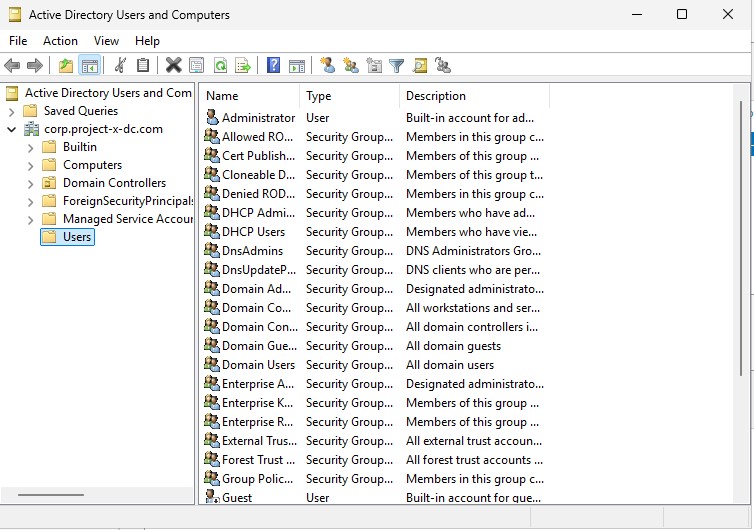Toggle Show/Hide Console Tree icon
This screenshot has width=754, height=530.
pos(89,66)
